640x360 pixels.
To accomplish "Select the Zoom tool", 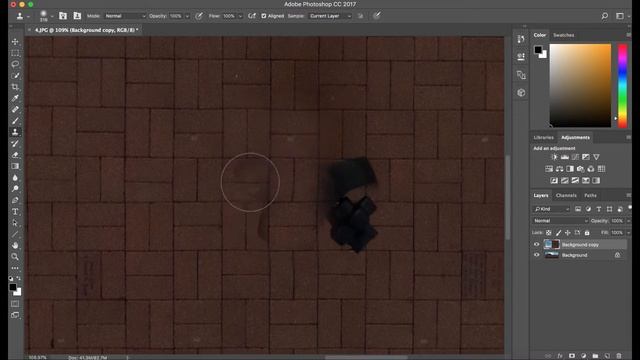I will (x=15, y=257).
